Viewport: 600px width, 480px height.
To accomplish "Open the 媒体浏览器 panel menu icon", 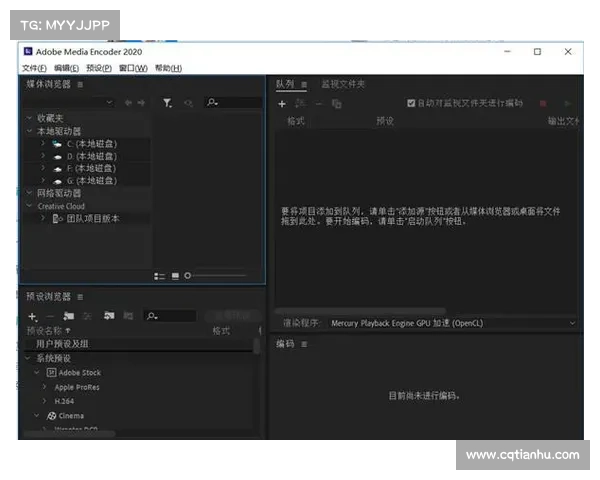I will coord(80,85).
